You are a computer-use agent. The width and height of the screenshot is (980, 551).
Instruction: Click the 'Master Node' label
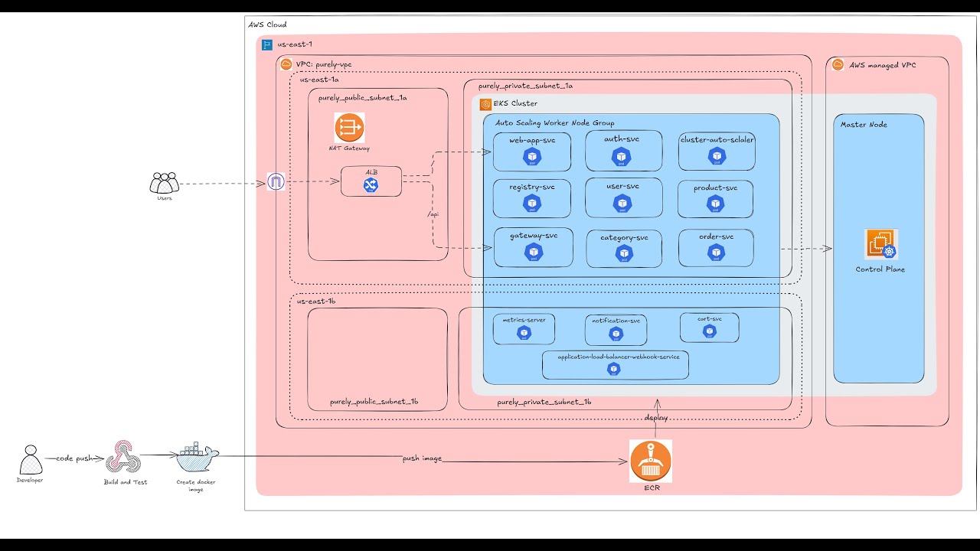[864, 125]
